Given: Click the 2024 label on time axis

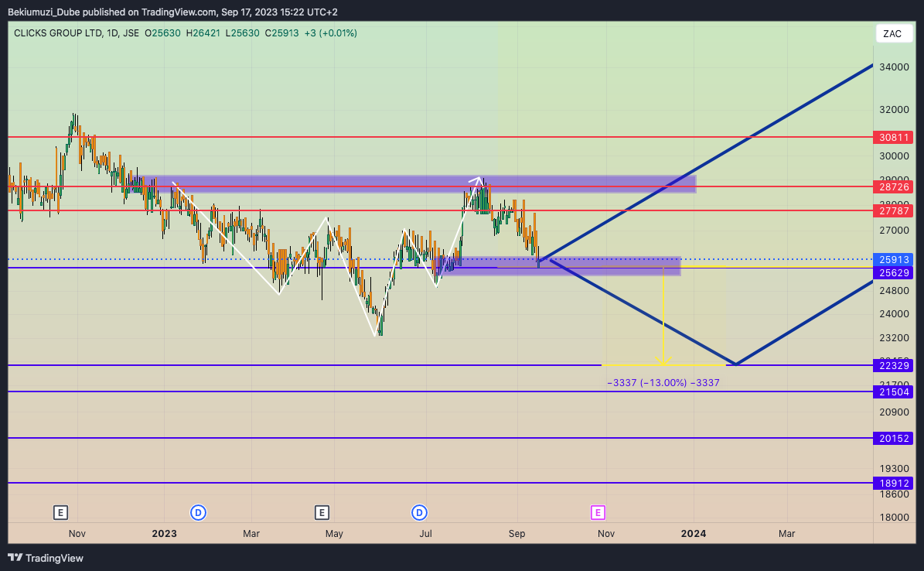Looking at the screenshot, I should pos(694,533).
